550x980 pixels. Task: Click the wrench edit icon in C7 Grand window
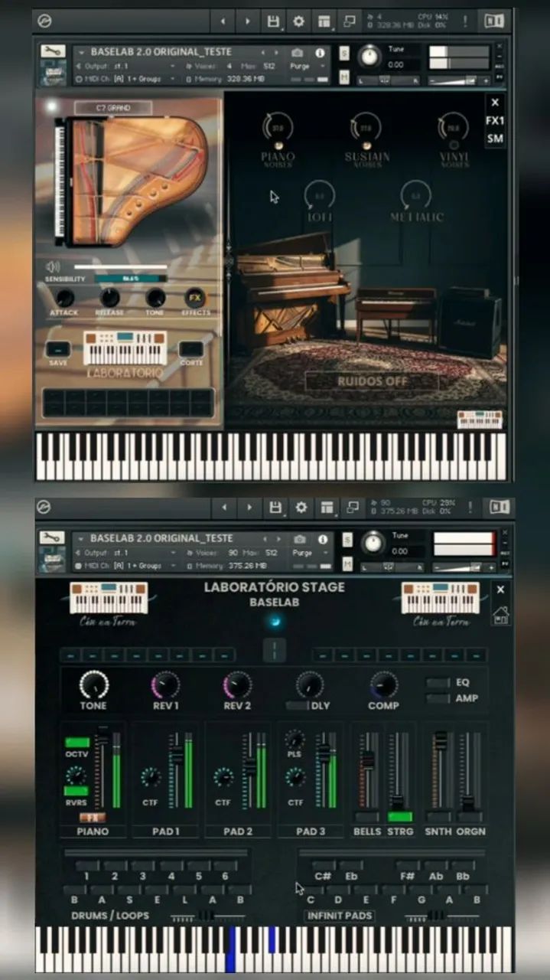pyautogui.click(x=53, y=51)
